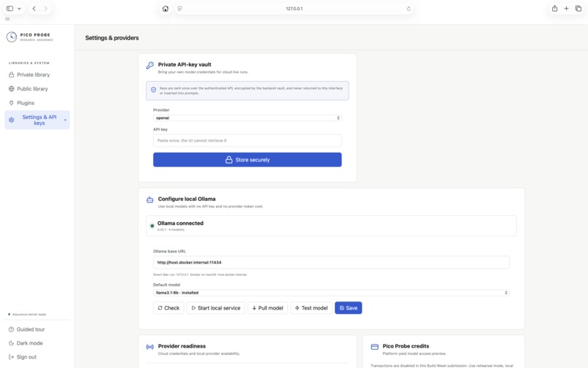The image size is (588, 368).
Task: Toggle the browser sidebar icon
Action: (9, 9)
